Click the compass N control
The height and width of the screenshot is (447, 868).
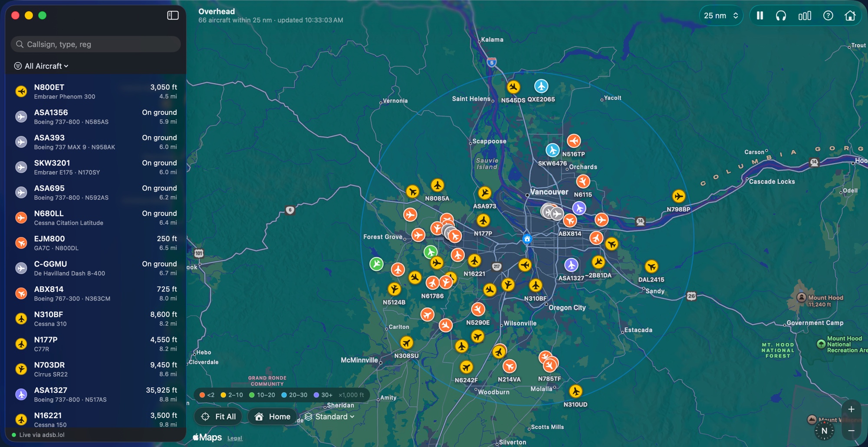tap(824, 430)
